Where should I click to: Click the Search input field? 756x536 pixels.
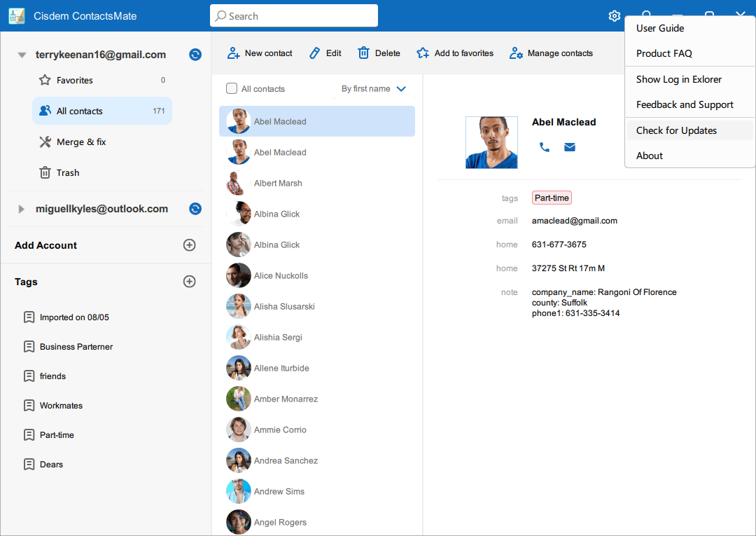tap(294, 16)
